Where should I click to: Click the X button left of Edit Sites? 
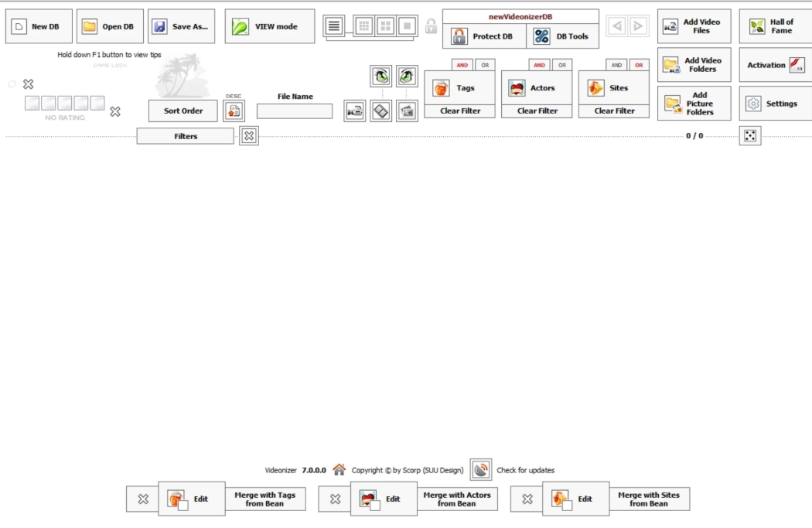(527, 499)
